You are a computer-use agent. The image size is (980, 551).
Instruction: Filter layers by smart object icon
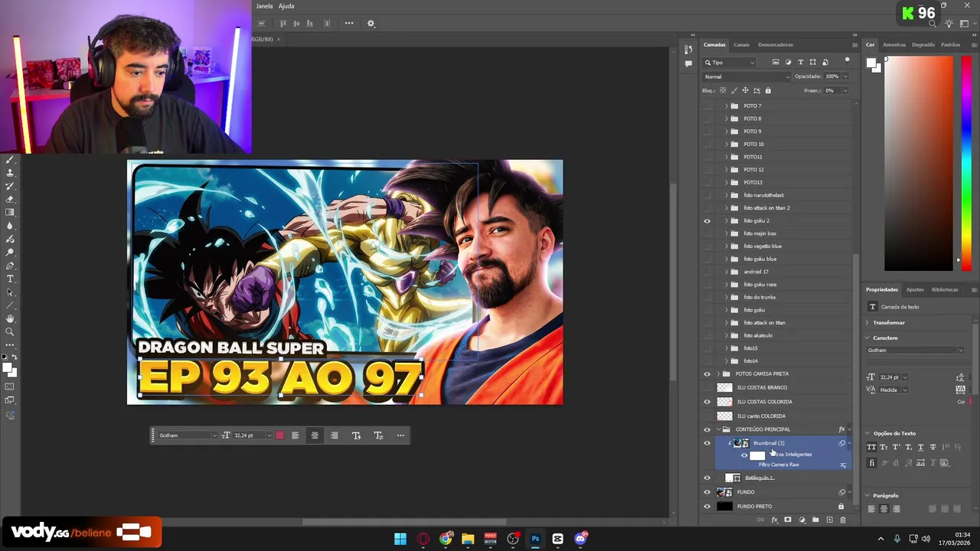click(x=825, y=62)
